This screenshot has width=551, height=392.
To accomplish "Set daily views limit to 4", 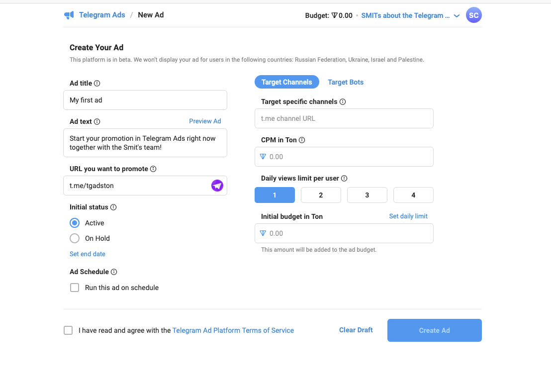I will [413, 195].
